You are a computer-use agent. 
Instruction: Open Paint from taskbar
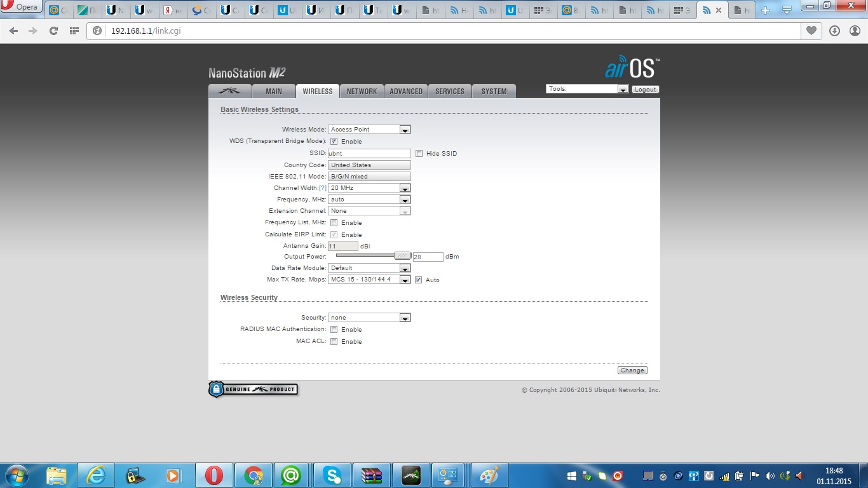click(x=489, y=475)
